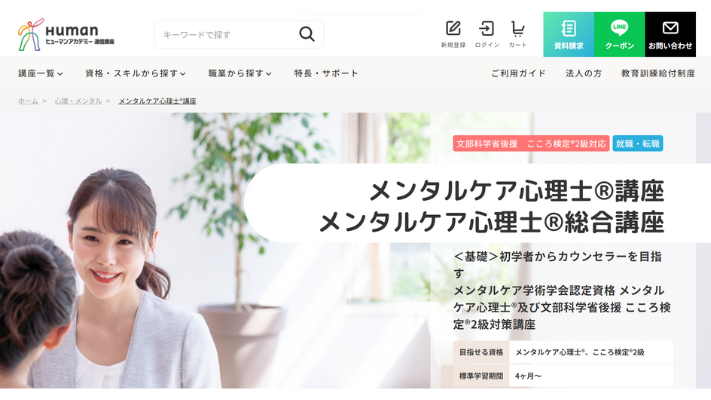Click the ホーム breadcrumb link

pos(28,101)
